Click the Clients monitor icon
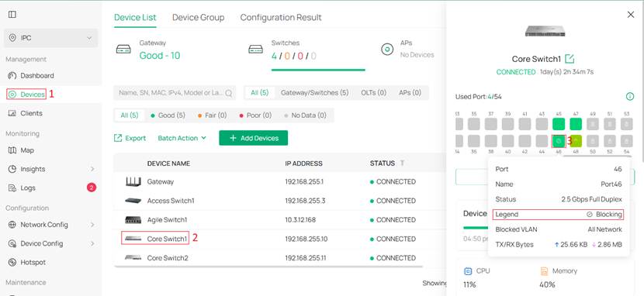This screenshot has width=644, height=296. coord(12,113)
